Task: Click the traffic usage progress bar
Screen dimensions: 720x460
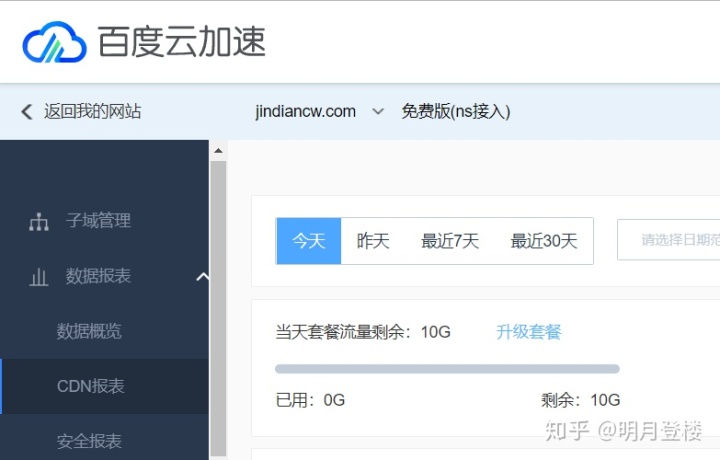Action: pos(447,369)
